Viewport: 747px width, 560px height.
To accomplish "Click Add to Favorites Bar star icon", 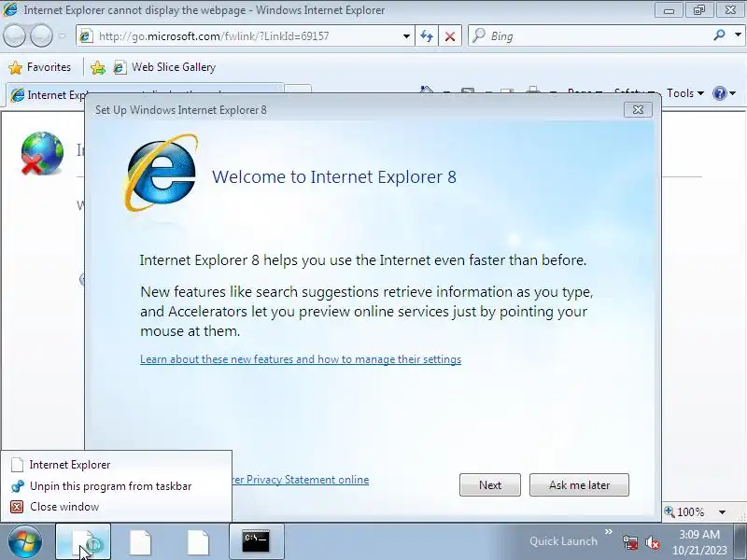I will (98, 67).
